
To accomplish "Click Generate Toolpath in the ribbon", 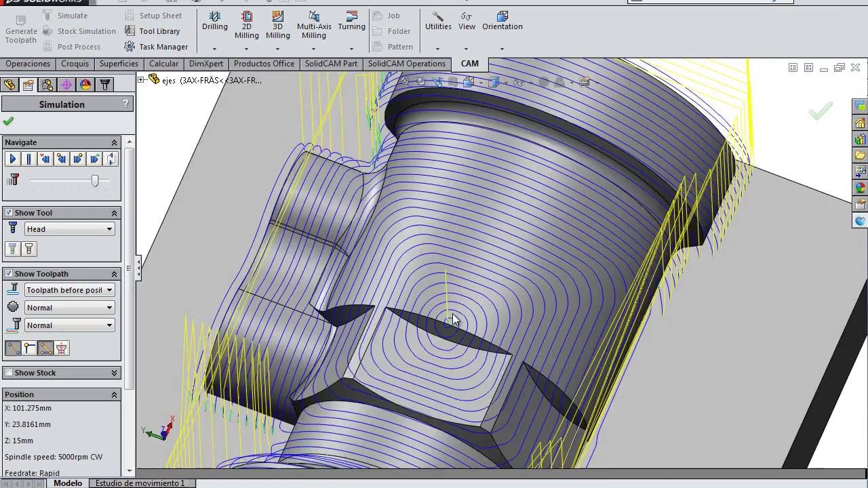I will (21, 30).
